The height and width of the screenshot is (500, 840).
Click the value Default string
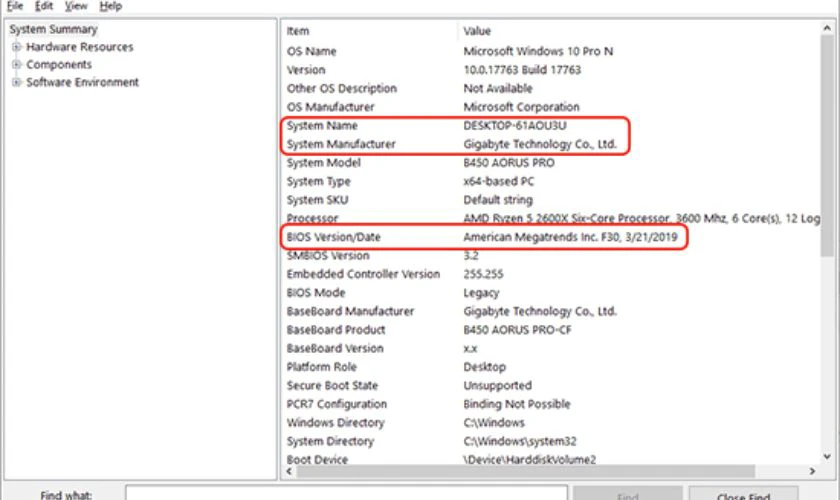[498, 200]
